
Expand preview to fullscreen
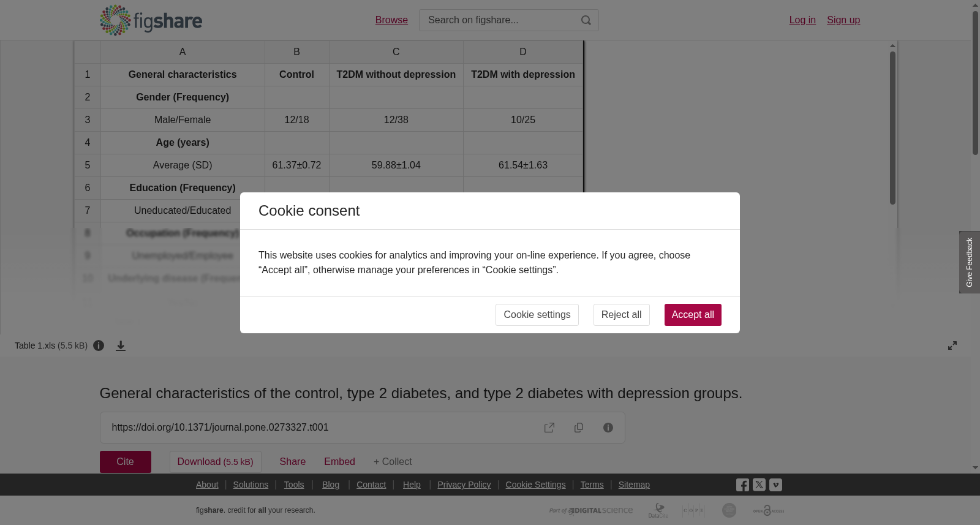952,346
